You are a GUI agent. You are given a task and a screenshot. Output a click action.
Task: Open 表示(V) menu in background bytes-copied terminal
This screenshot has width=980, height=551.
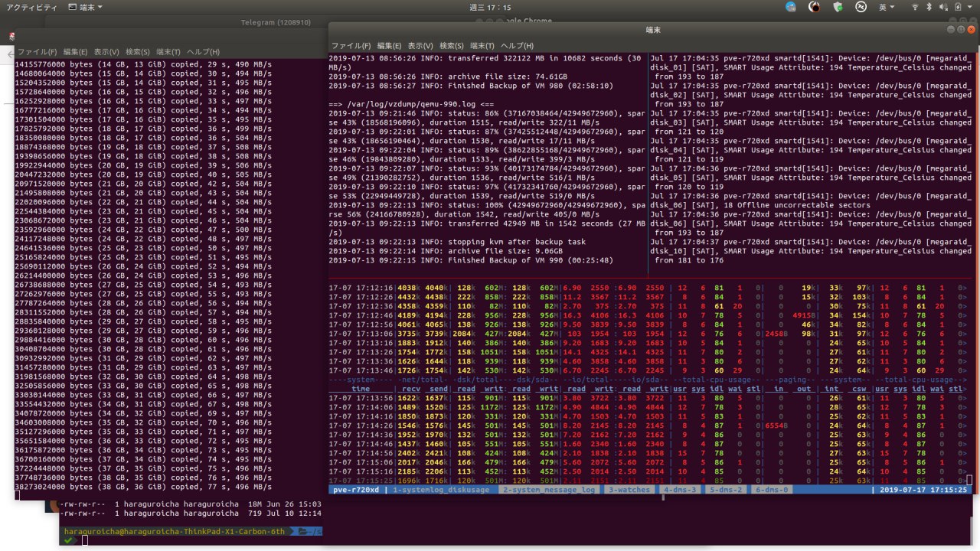tap(106, 51)
